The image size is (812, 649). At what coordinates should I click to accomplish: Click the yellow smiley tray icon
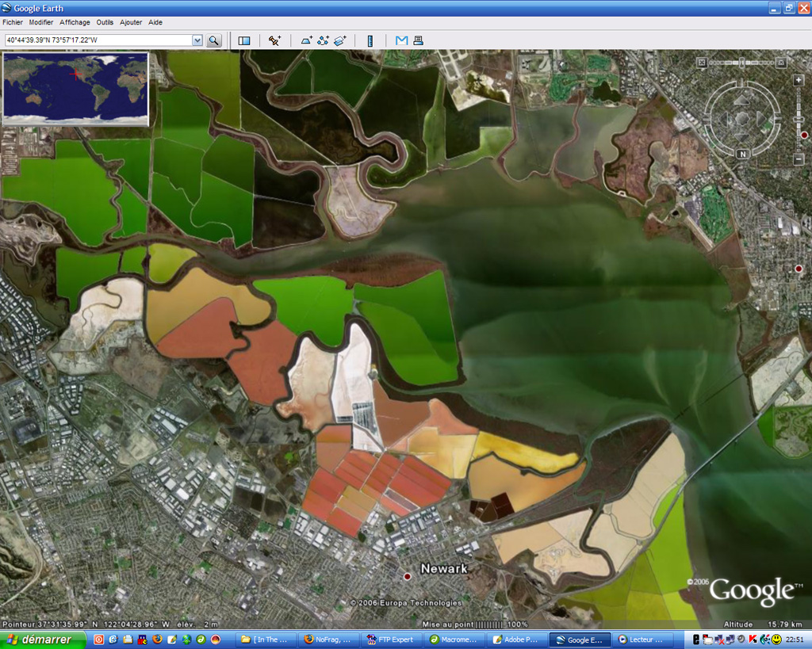pyautogui.click(x=777, y=639)
